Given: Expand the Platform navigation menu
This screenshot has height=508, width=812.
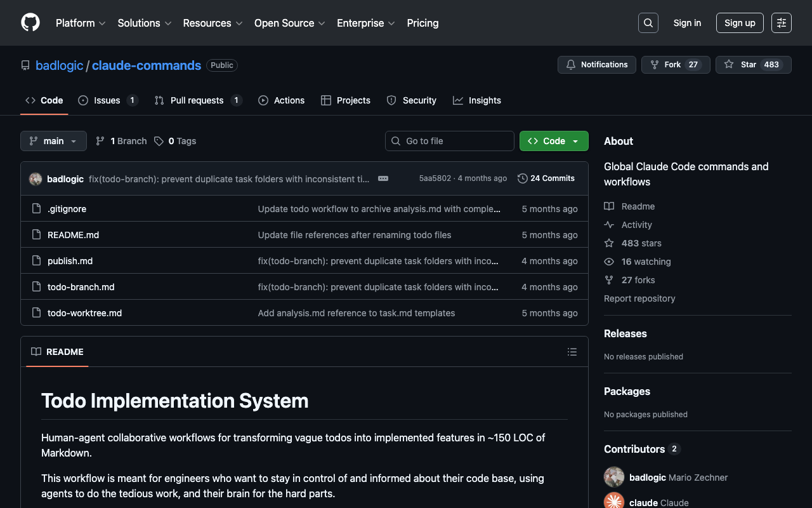Looking at the screenshot, I should coord(81,23).
